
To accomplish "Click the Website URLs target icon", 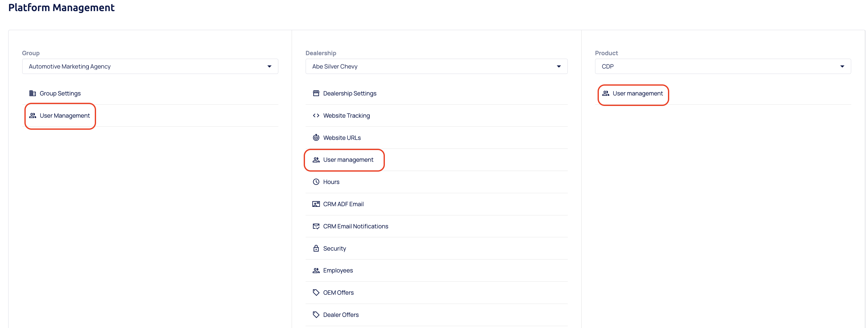I will click(316, 138).
